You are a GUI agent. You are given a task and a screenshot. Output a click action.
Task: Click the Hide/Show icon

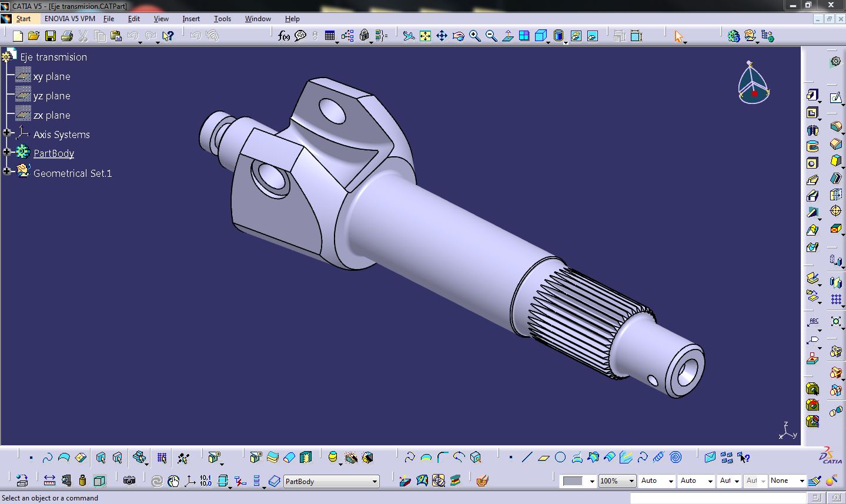576,36
